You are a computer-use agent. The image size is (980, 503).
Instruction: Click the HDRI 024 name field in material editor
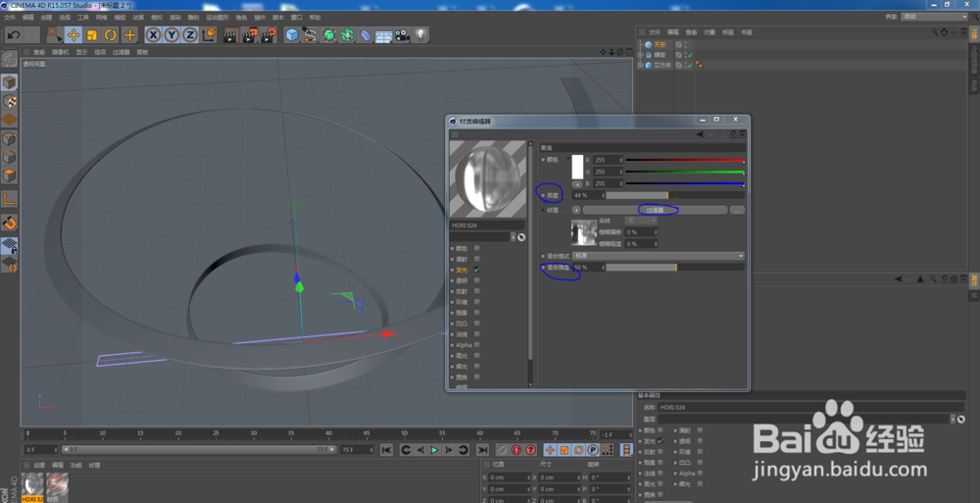[487, 226]
